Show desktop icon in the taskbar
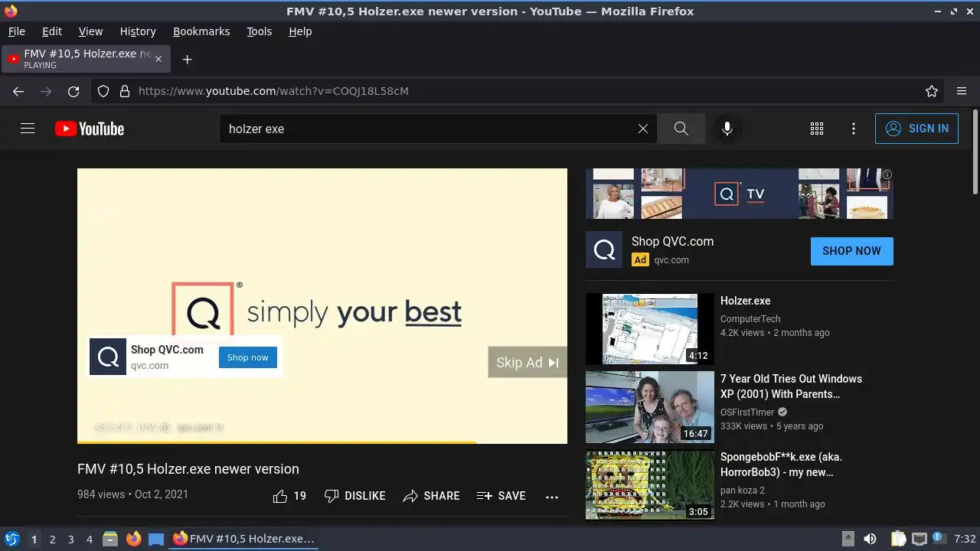This screenshot has height=551, width=980. (x=156, y=539)
